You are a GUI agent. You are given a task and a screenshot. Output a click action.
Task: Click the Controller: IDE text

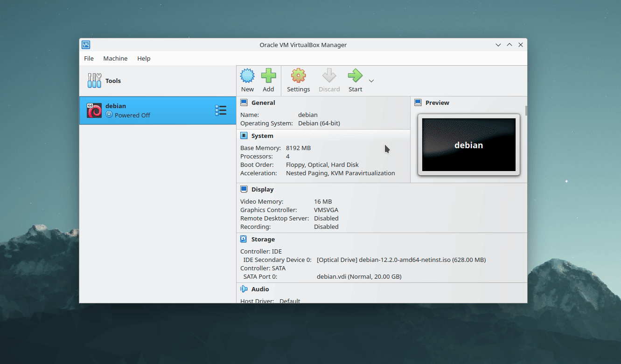point(261,251)
